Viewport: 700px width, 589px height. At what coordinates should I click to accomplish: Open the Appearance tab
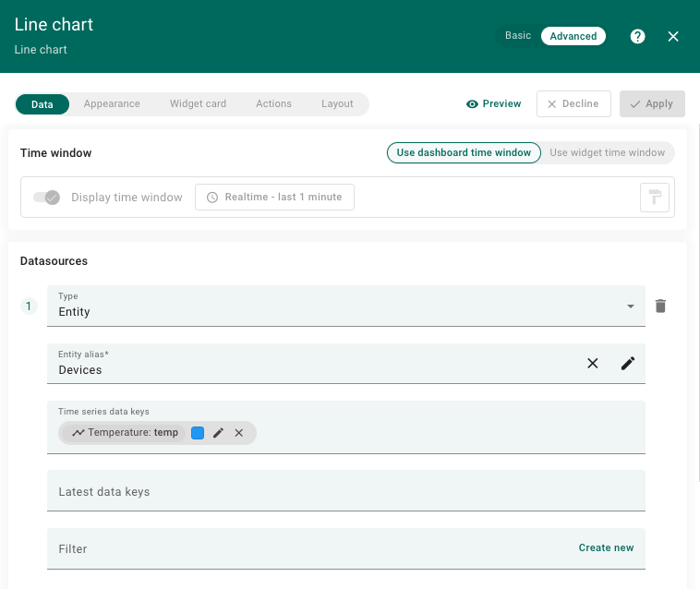(112, 104)
